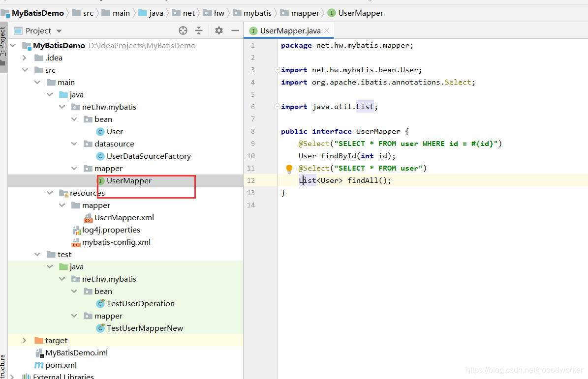Collapse the datasource package
588x379 pixels.
click(x=74, y=144)
